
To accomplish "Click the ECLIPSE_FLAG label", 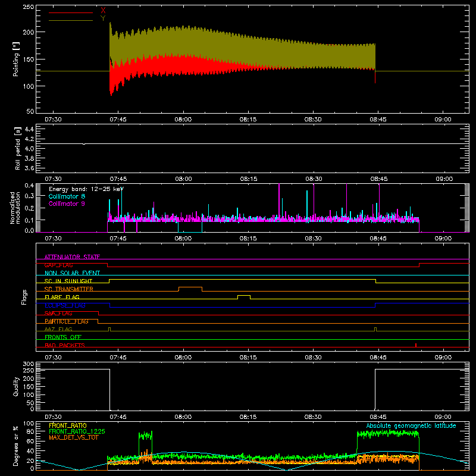I will click(x=65, y=305).
